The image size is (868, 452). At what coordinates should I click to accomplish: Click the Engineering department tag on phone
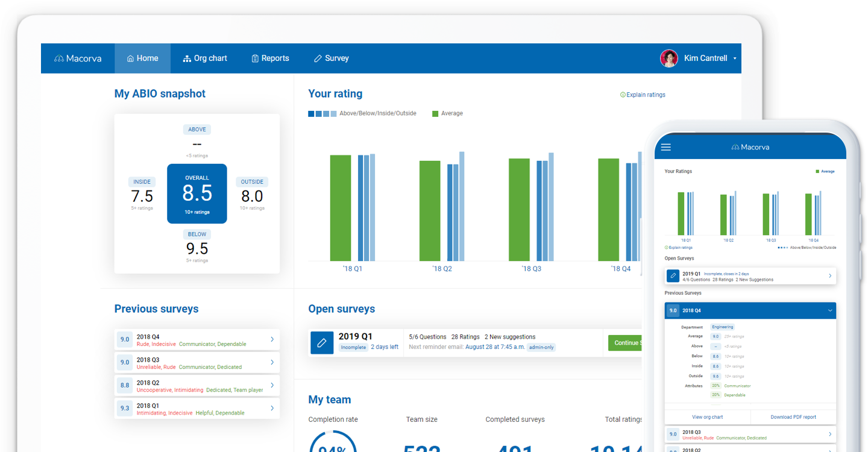coord(723,327)
